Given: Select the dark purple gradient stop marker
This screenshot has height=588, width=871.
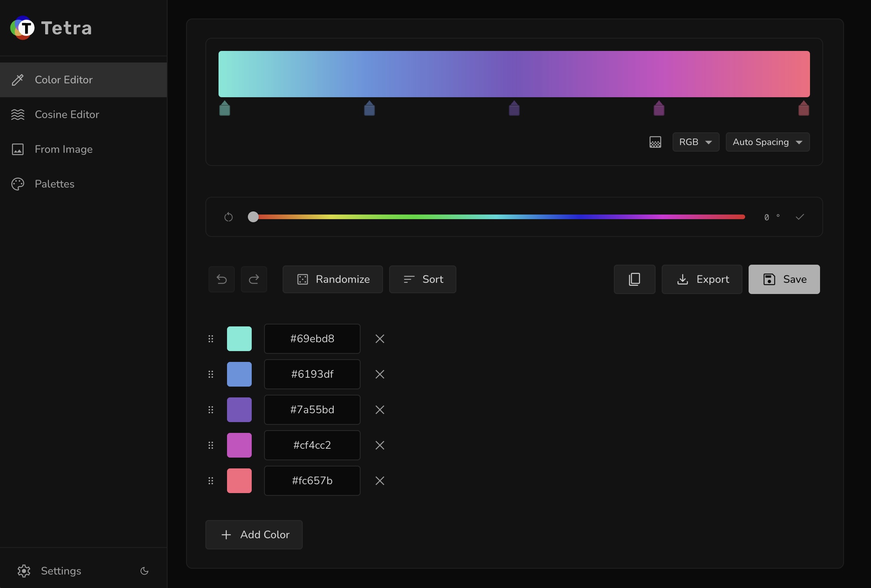Looking at the screenshot, I should 514,108.
